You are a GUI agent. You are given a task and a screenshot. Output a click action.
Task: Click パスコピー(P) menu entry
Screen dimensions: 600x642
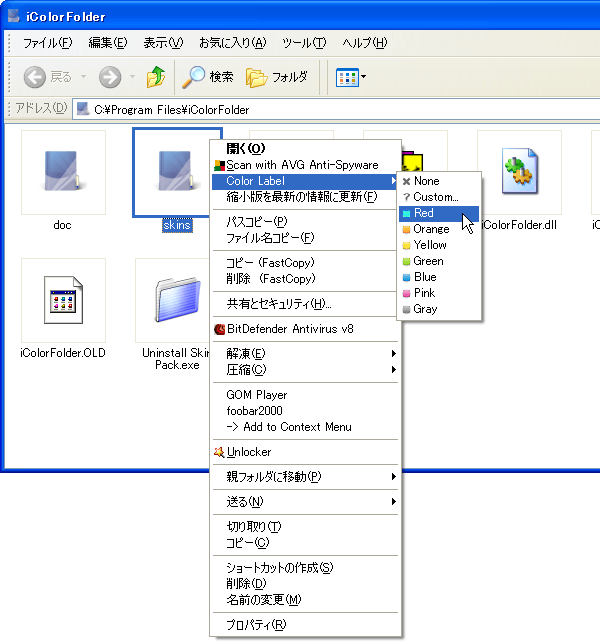(x=306, y=222)
